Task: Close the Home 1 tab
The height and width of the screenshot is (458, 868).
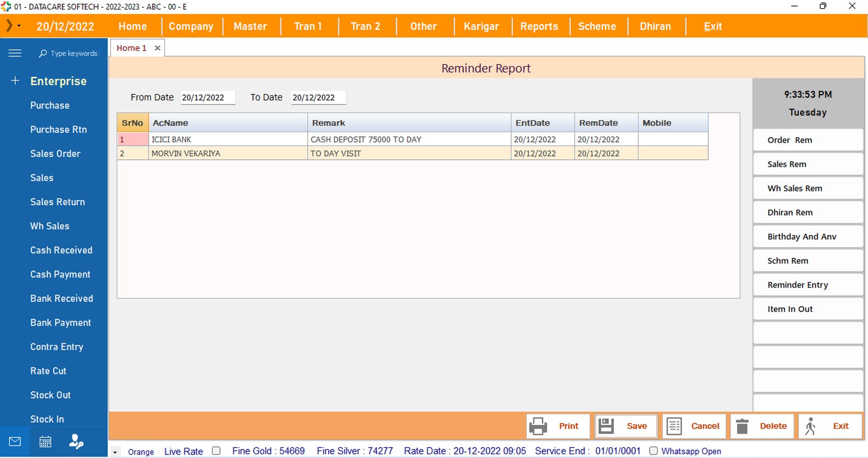Action: click(x=157, y=48)
